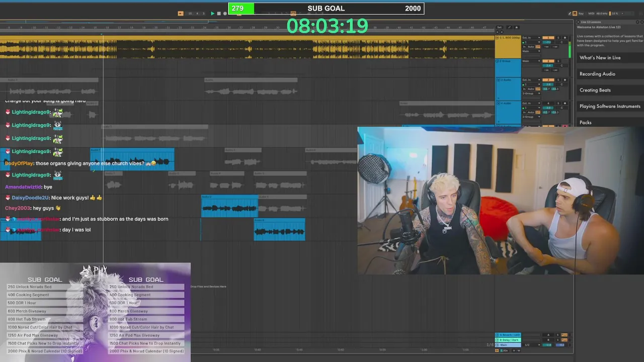644x362 pixels.
Task: Click the lock envelopes icon
Action: [517, 27]
